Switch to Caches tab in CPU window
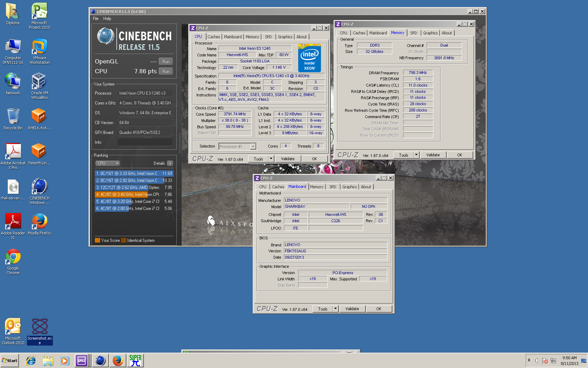This screenshot has width=588, height=368. click(213, 37)
